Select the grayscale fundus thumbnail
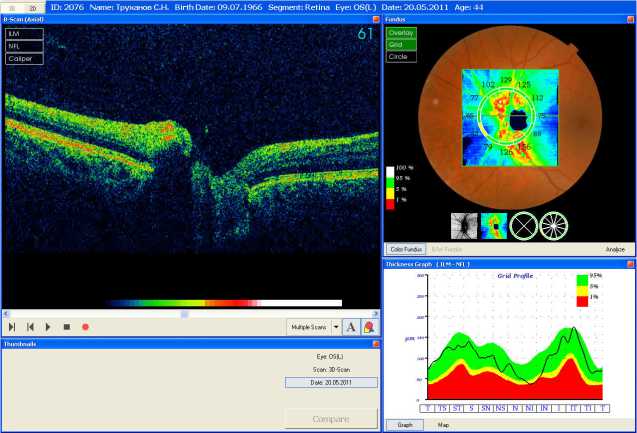This screenshot has width=637, height=433. [464, 225]
